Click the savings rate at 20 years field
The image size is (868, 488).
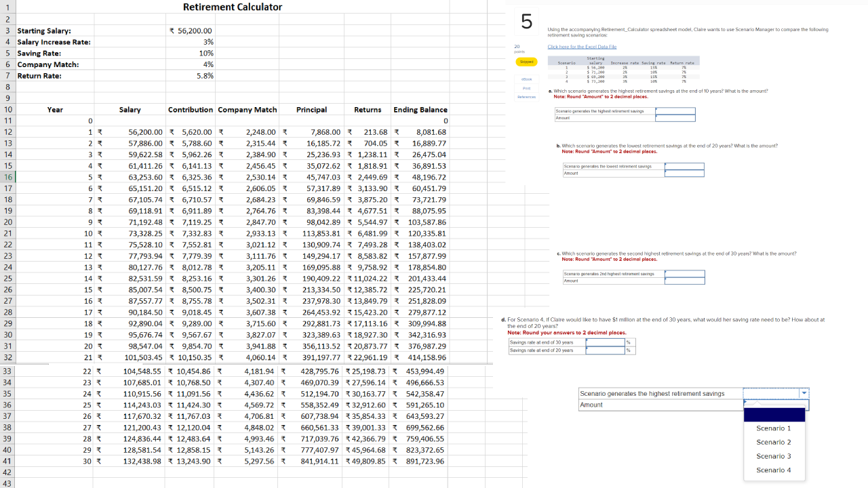click(x=606, y=350)
